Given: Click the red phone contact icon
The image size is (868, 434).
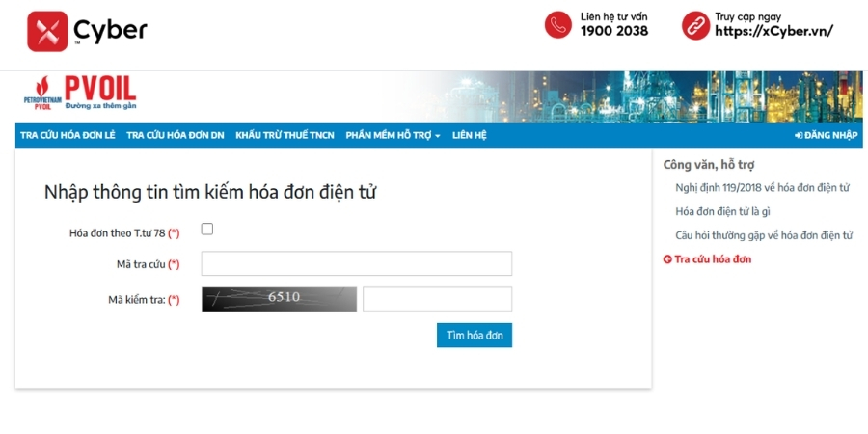Looking at the screenshot, I should [558, 25].
